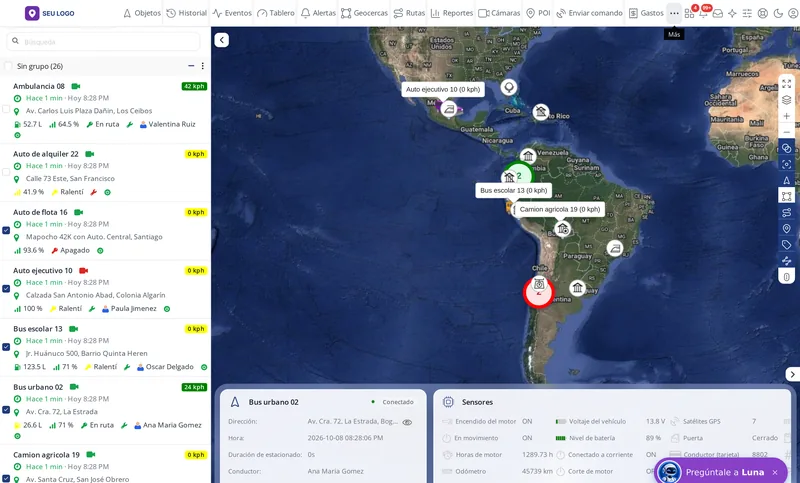Screen dimensions: 800x483
Task: Toggle object labels arrow tool
Action: [x=787, y=180]
